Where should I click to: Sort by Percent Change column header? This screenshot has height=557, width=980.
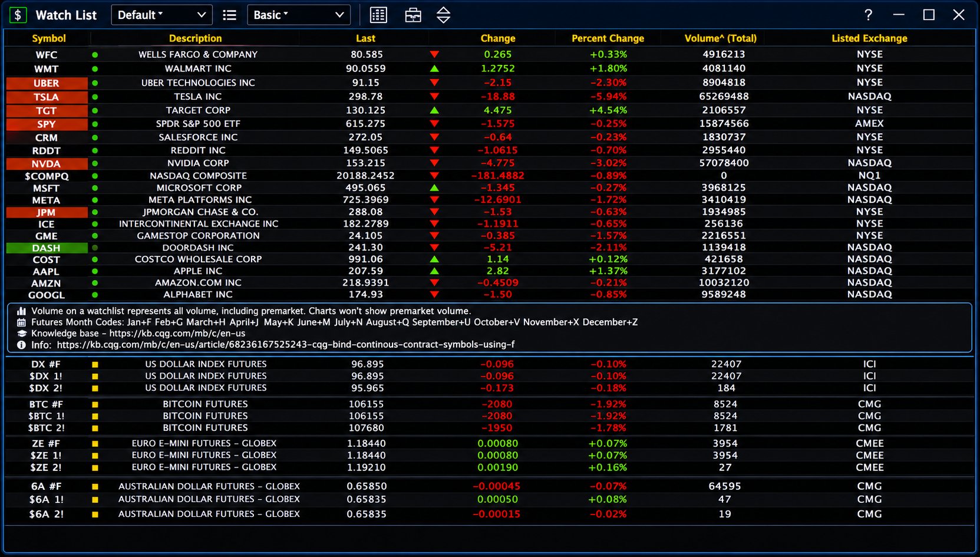coord(608,38)
